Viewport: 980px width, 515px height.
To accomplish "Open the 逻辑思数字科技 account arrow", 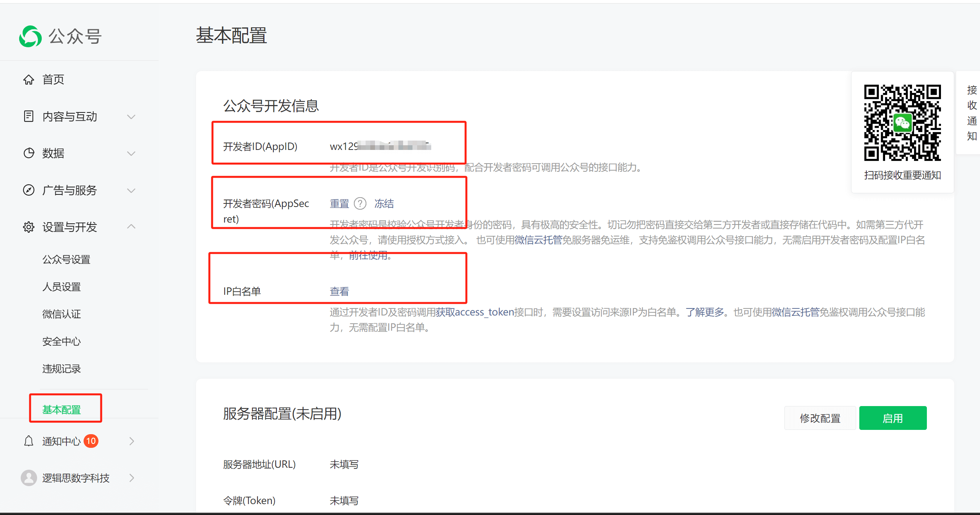I will click(x=132, y=478).
